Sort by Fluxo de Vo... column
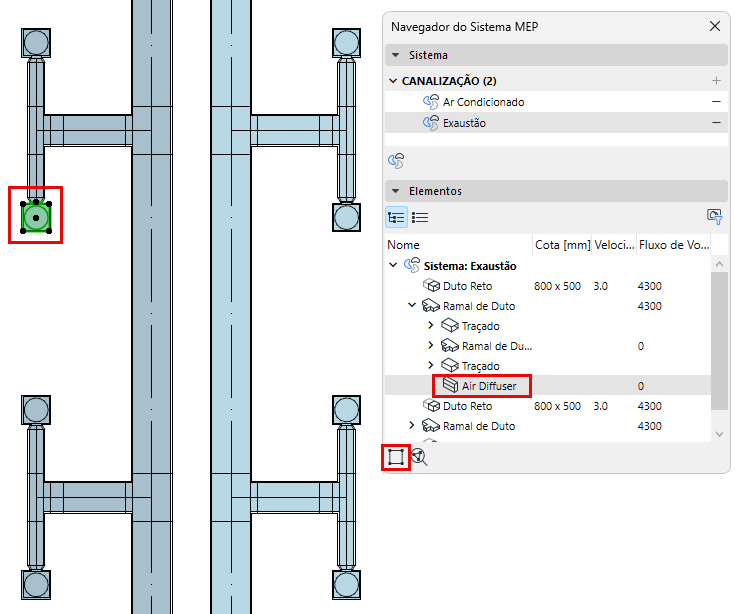Image resolution: width=735 pixels, height=614 pixels. click(674, 245)
